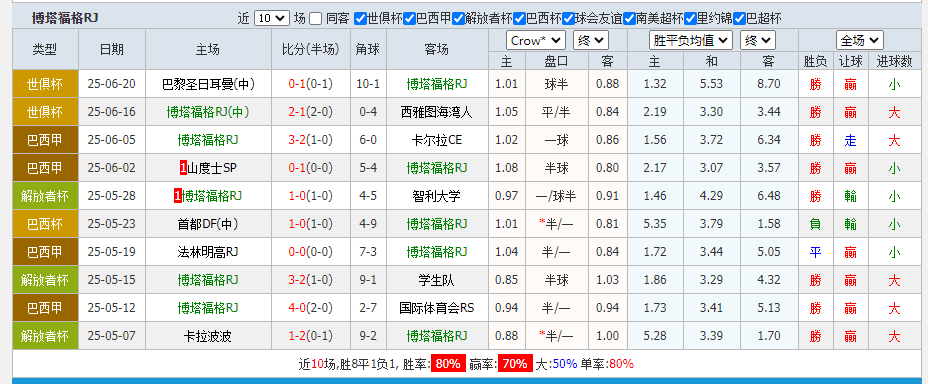Click the green 負 match result
928x384 pixels.
816,224
